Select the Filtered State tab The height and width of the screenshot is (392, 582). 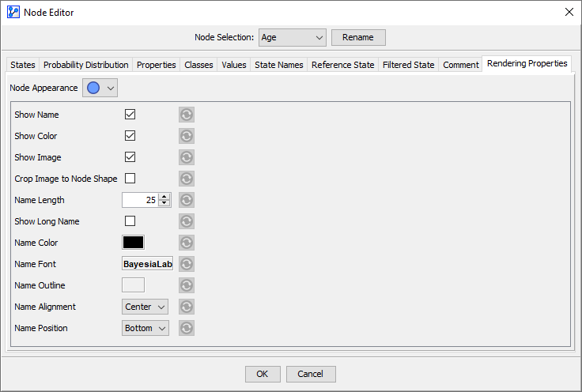point(408,65)
